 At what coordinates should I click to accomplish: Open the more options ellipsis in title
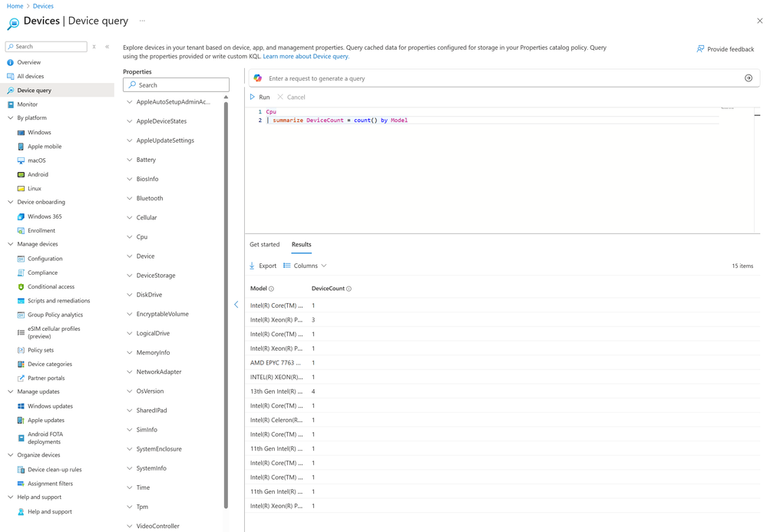[142, 21]
